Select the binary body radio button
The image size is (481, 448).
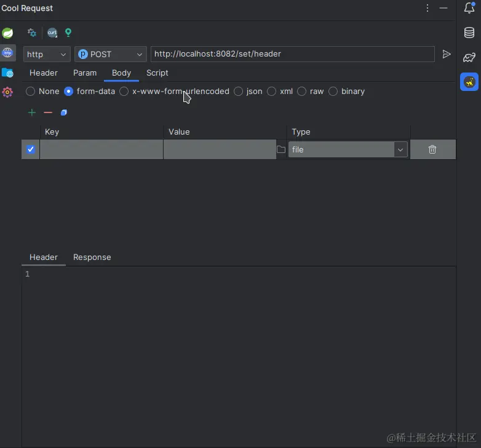[x=333, y=92]
